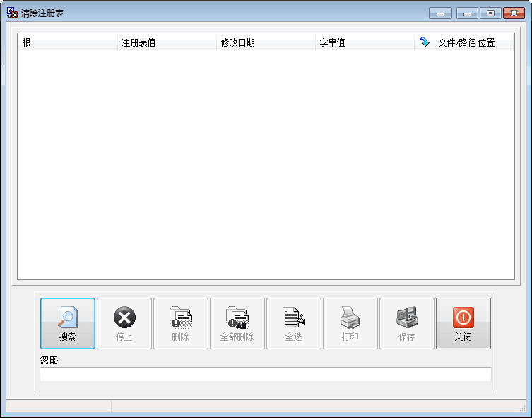This screenshot has width=532, height=418.
Task: Click the 全部删除 delete-all button
Action: click(237, 323)
